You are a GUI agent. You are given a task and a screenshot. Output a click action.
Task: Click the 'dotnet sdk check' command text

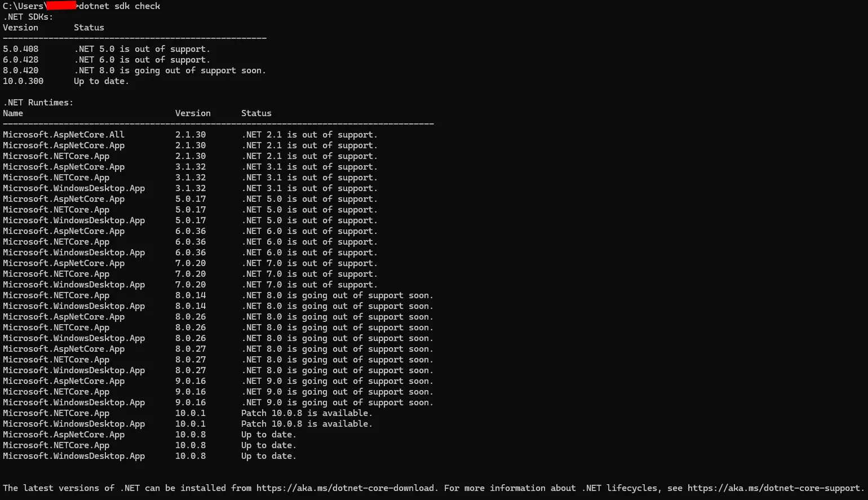coord(119,6)
